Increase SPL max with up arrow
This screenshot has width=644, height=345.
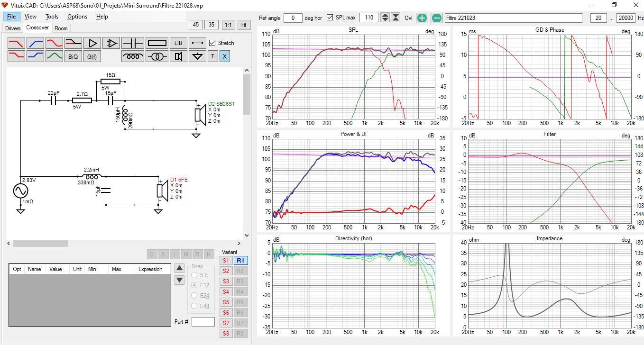385,16
